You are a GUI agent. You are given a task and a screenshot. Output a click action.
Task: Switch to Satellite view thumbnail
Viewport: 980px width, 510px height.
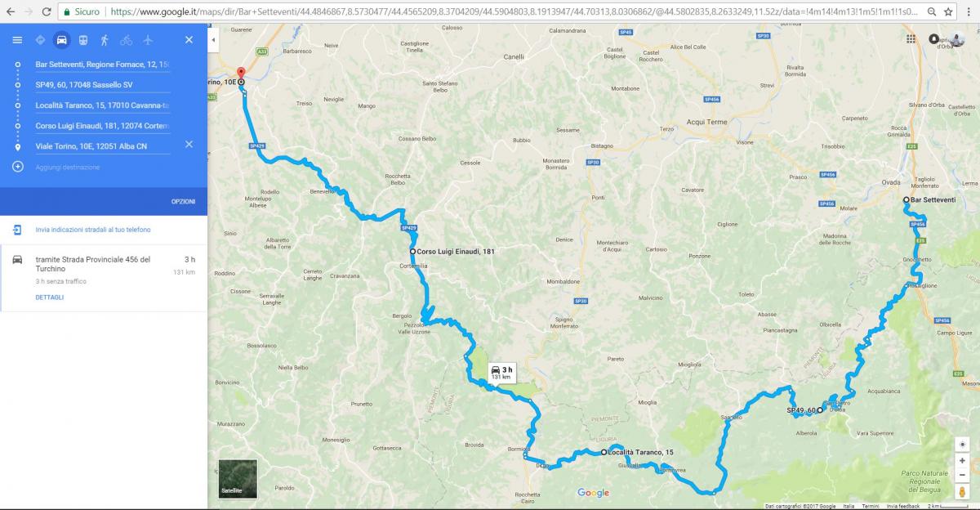pos(238,479)
